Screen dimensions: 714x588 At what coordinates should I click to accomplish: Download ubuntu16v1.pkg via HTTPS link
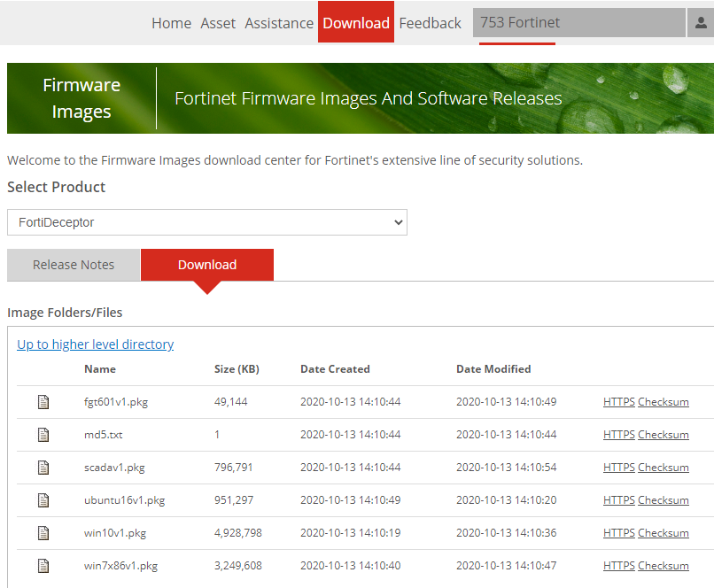click(618, 500)
